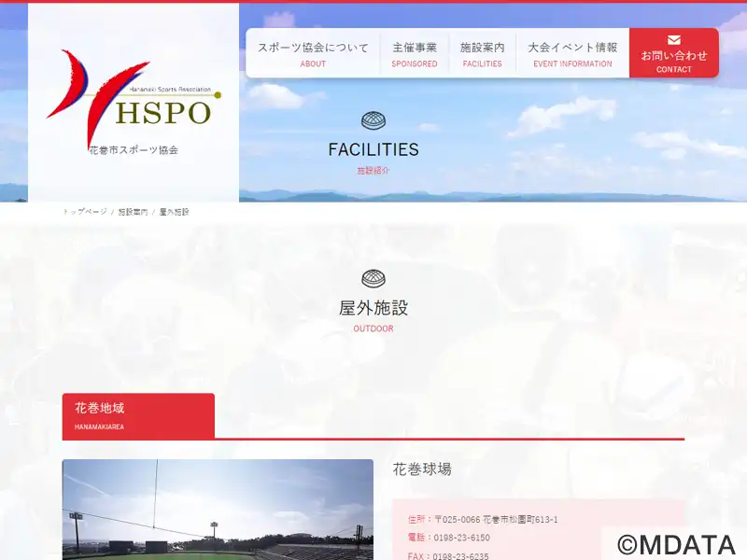Click the HSPO logo to go home

coord(134,103)
